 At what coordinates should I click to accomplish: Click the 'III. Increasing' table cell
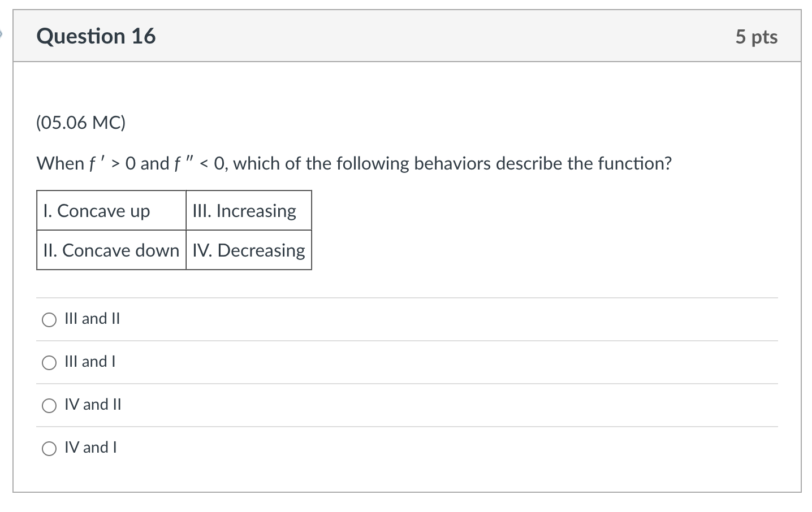244,211
